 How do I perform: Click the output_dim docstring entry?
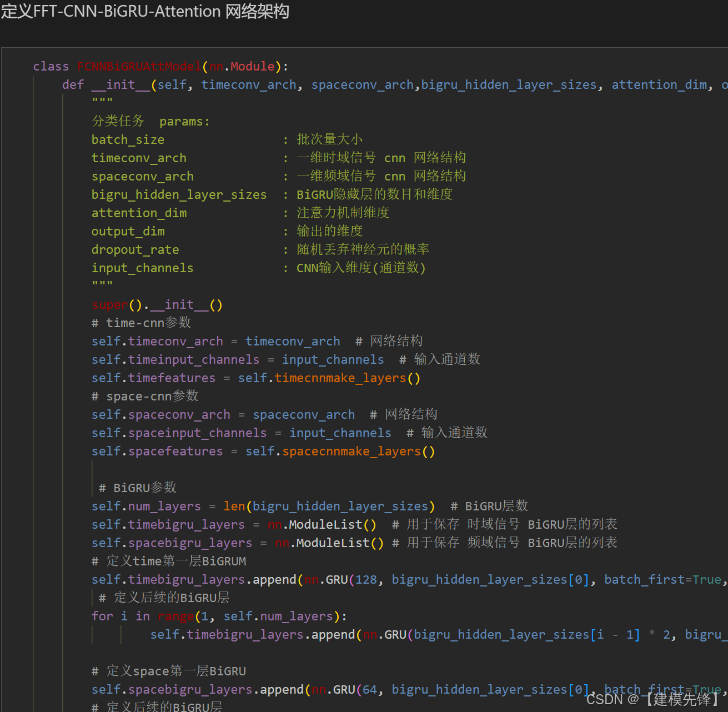128,232
